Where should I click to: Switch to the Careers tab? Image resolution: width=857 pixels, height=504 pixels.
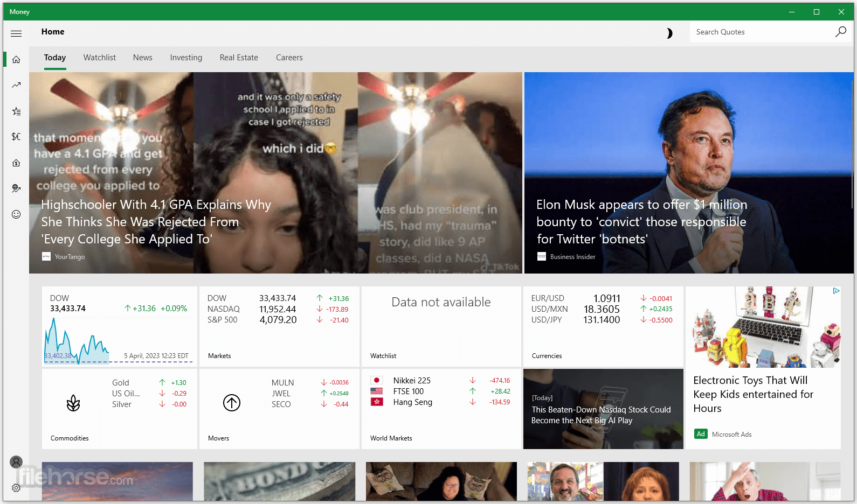(289, 58)
